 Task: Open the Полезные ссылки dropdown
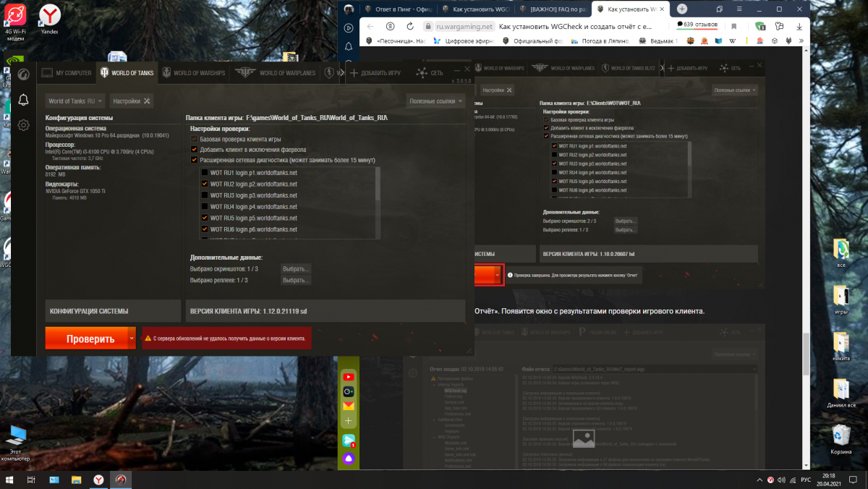434,101
